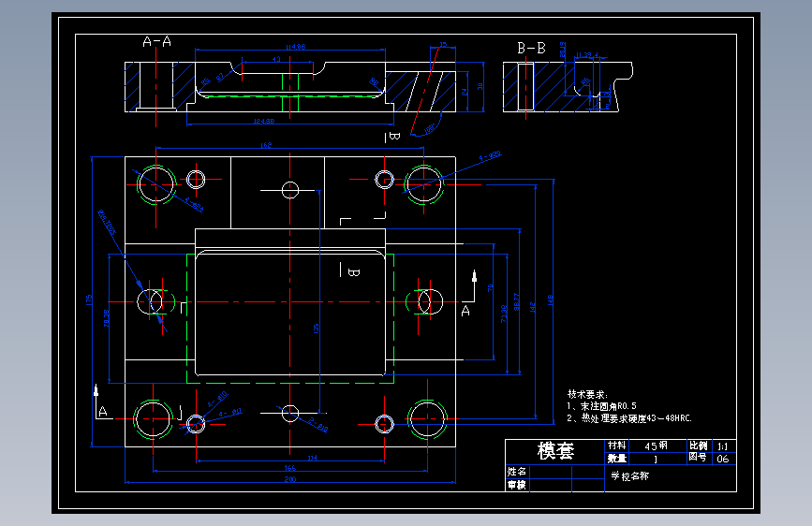The image size is (812, 526).
Task: Click the 4-Φ11 hole callout
Action: pyautogui.click(x=230, y=413)
